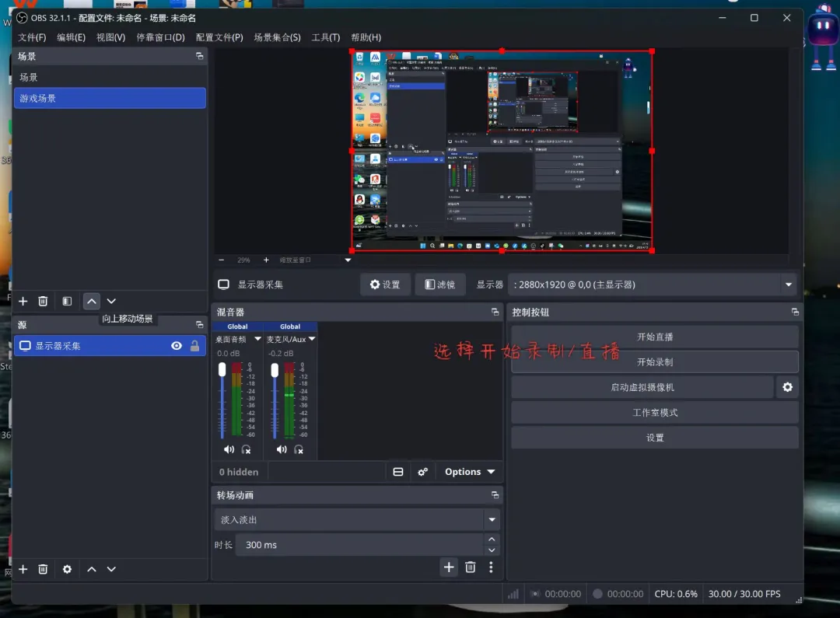Screen dimensions: 840x618
Task: Add a new source with plus icon
Action: (23, 569)
